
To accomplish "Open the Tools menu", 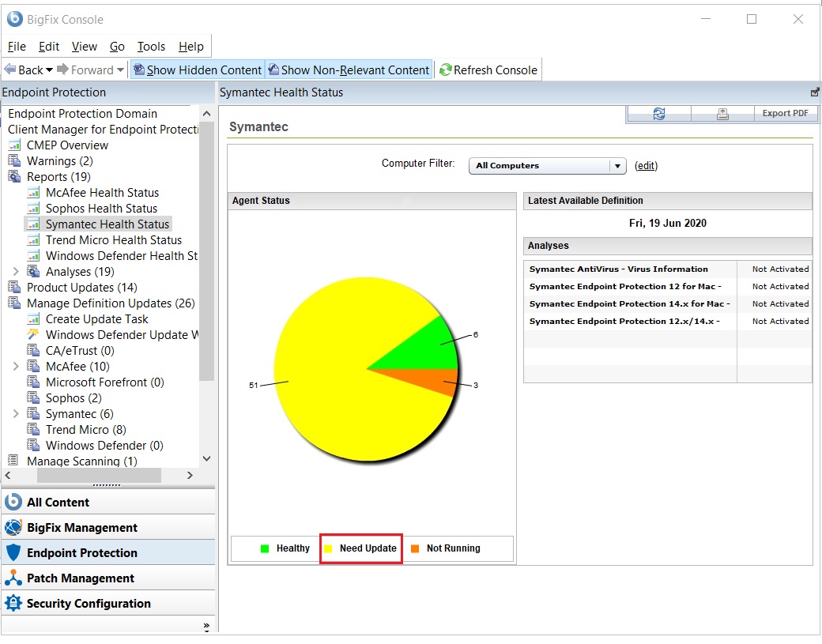I will coord(151,47).
